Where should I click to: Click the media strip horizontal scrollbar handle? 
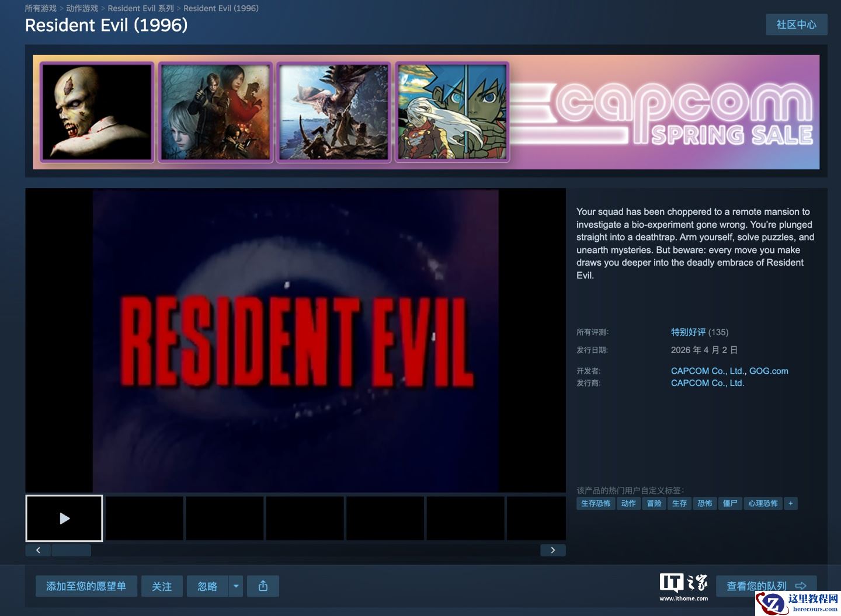point(71,550)
